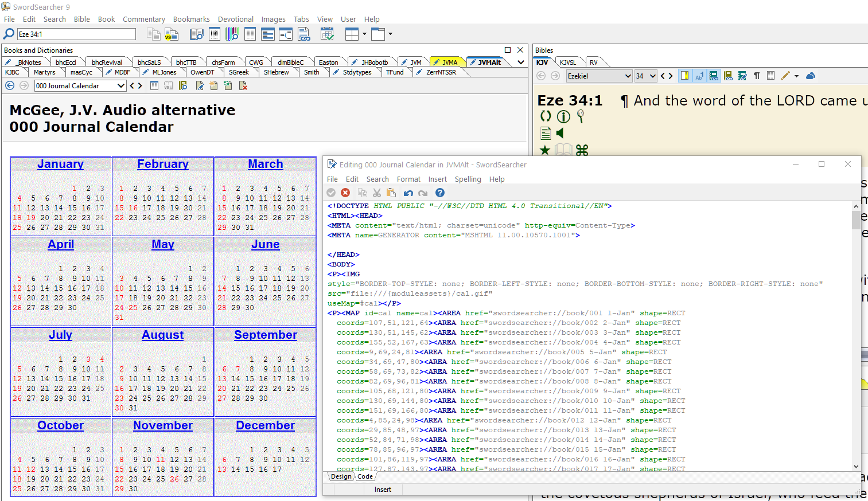
Task: Expand the window layout dropdown arrow in the main toolbar
Action: click(x=390, y=34)
